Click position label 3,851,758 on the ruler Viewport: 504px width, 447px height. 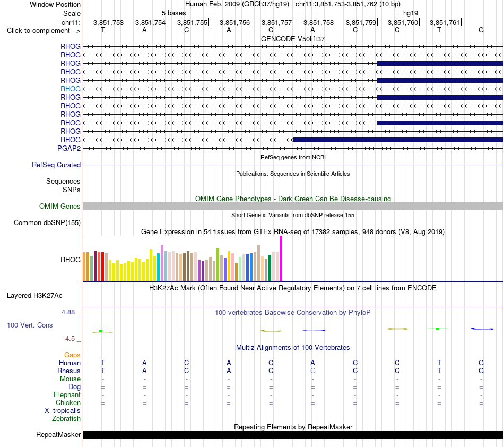pos(318,22)
